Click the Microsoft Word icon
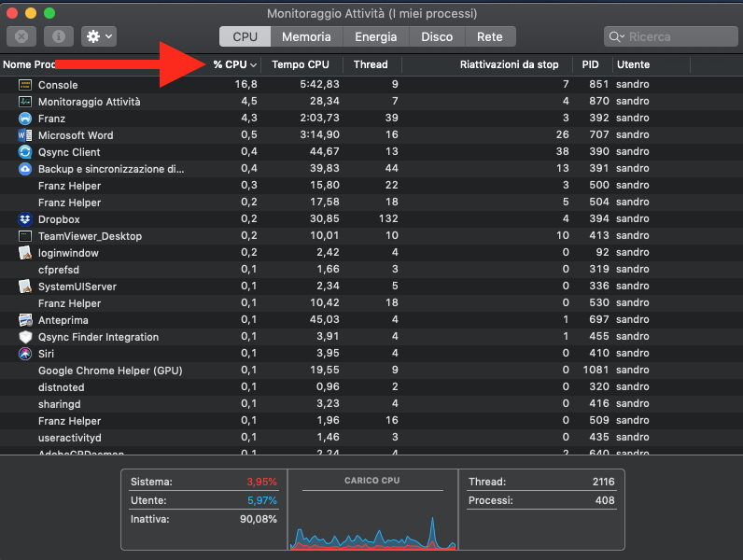This screenshot has width=743, height=560. (x=24, y=135)
